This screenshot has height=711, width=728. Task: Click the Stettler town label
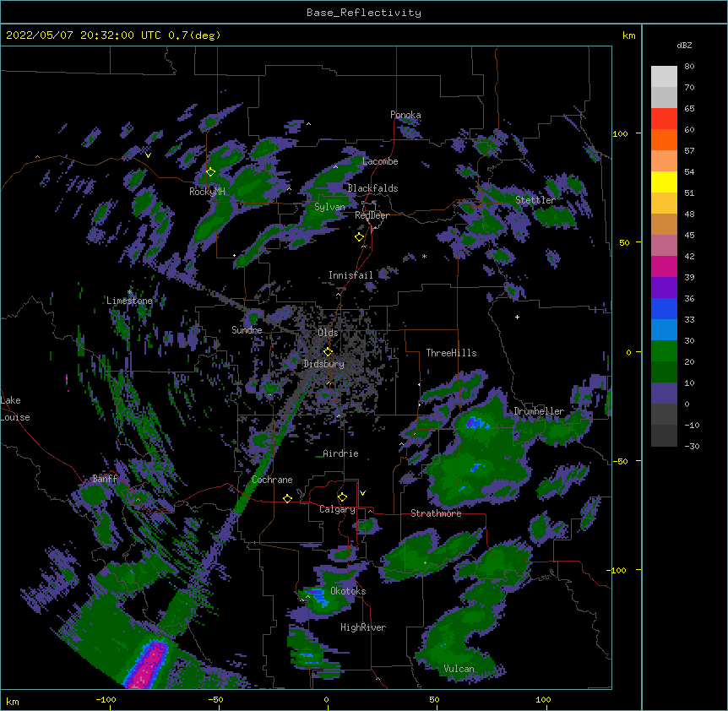535,200
